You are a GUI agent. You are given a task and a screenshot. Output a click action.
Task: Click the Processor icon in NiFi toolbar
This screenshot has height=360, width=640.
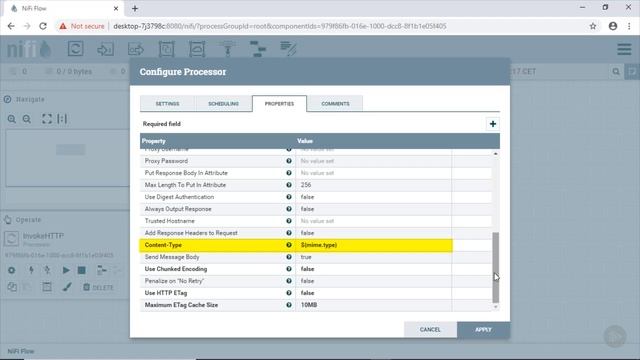pyautogui.click(x=76, y=49)
